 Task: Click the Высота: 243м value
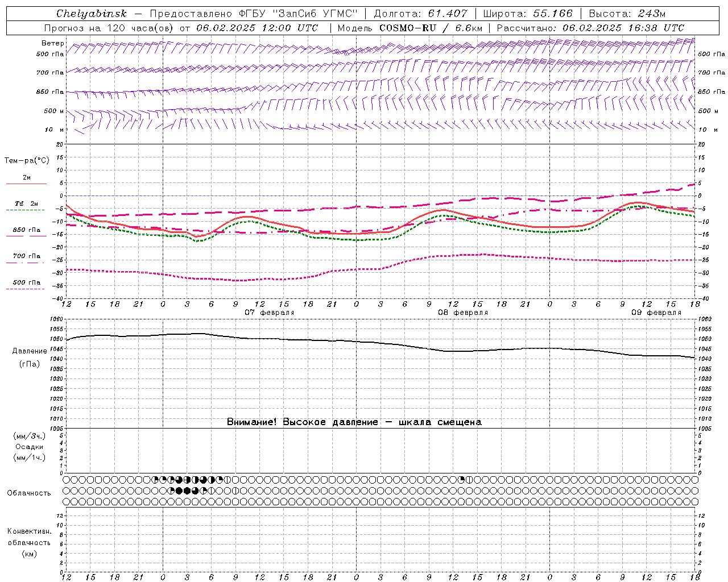[627, 14]
